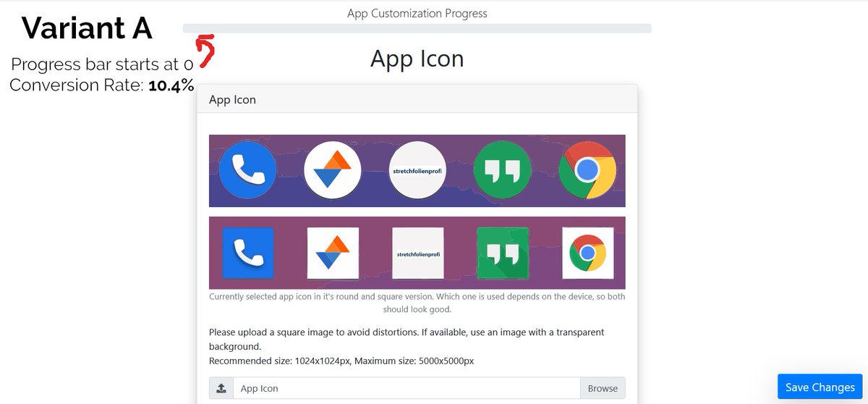
Task: Click the upload icon beside App Icon field
Action: [x=221, y=388]
